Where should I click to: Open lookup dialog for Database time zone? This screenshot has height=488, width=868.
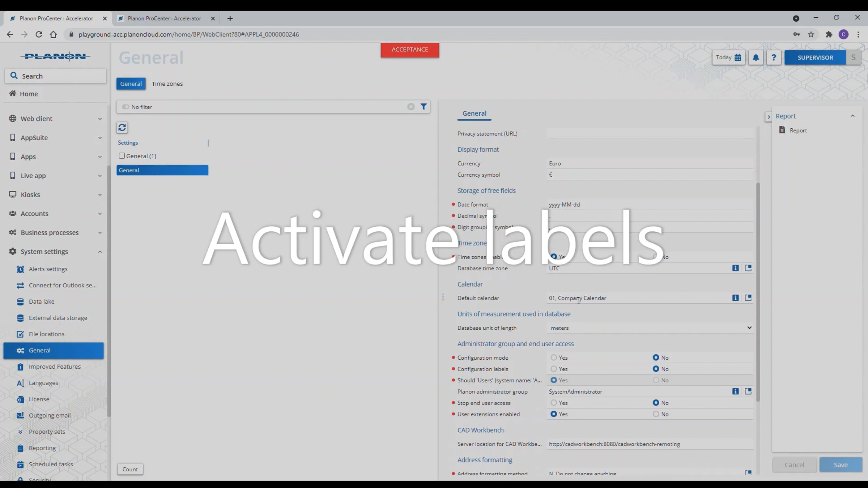748,268
